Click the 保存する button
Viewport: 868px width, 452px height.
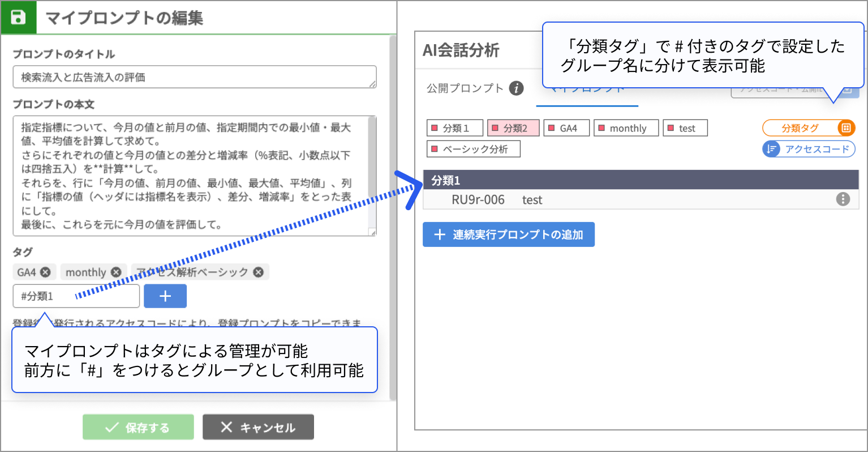[138, 427]
